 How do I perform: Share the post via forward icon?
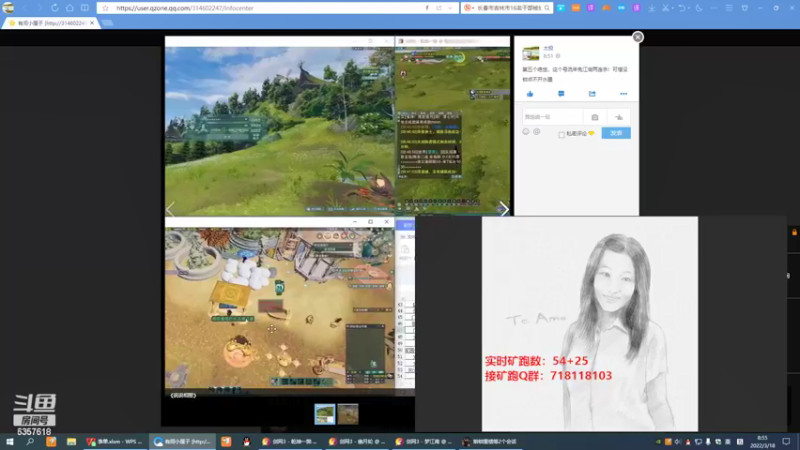click(x=592, y=94)
